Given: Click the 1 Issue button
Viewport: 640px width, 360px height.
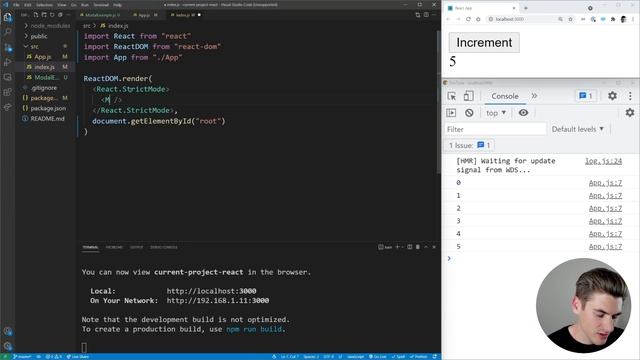Looking at the screenshot, I should point(469,145).
